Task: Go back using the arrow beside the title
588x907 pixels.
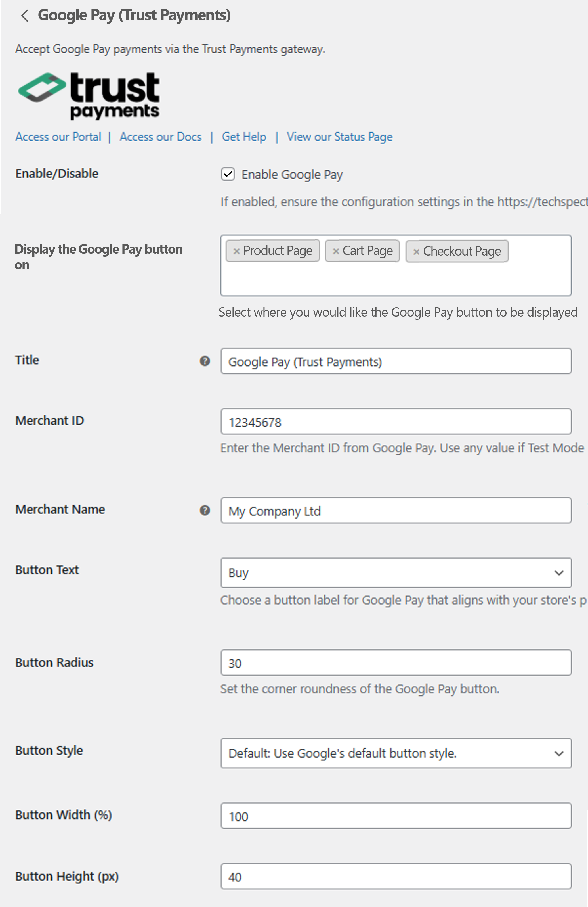Action: click(25, 16)
